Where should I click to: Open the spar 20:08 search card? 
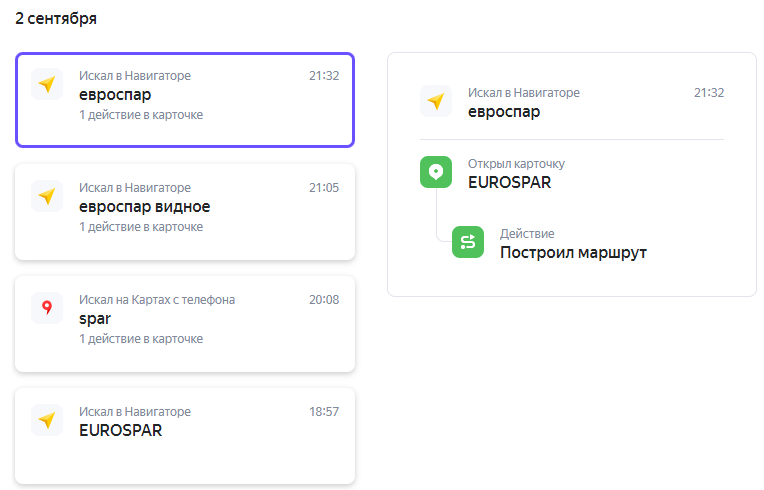pos(185,324)
